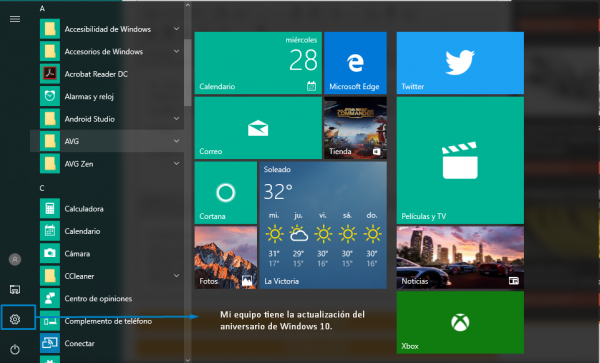
Task: Expand the AVG folder chevron
Action: tap(176, 141)
